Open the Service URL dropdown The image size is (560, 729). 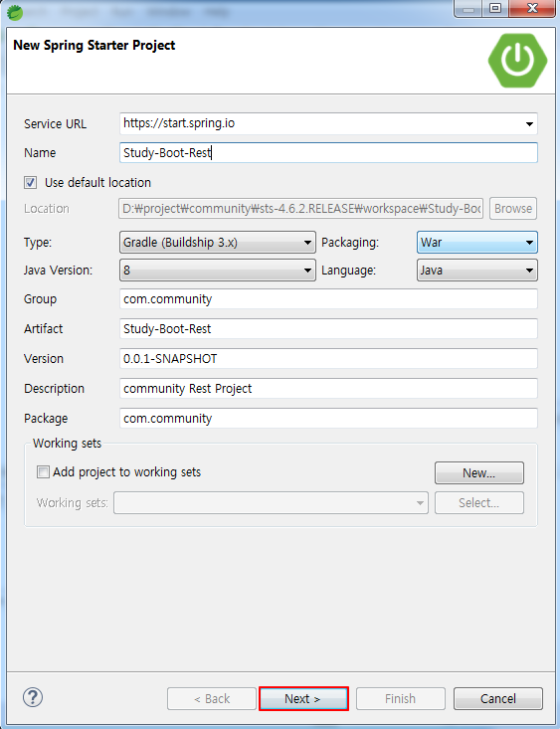point(529,124)
